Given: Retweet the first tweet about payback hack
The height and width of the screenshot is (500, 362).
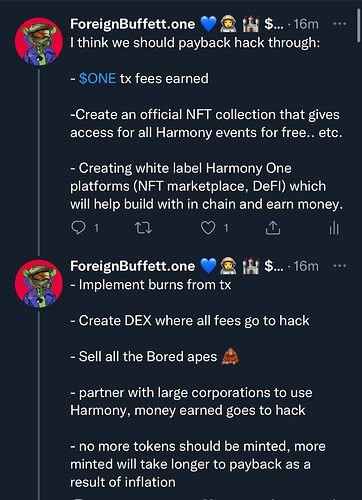Looking at the screenshot, I should [143, 228].
